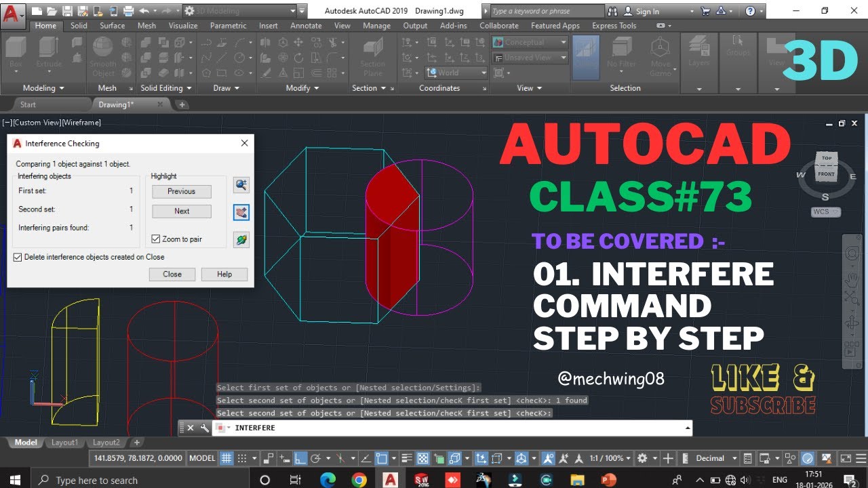The image size is (868, 488).
Task: Switch to the Visualize ribbon tab
Action: pos(183,26)
